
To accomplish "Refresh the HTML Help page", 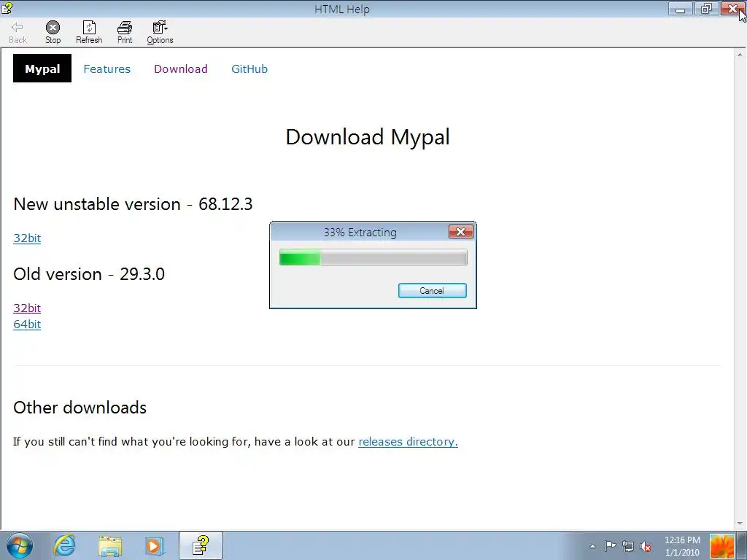I will coord(89,32).
